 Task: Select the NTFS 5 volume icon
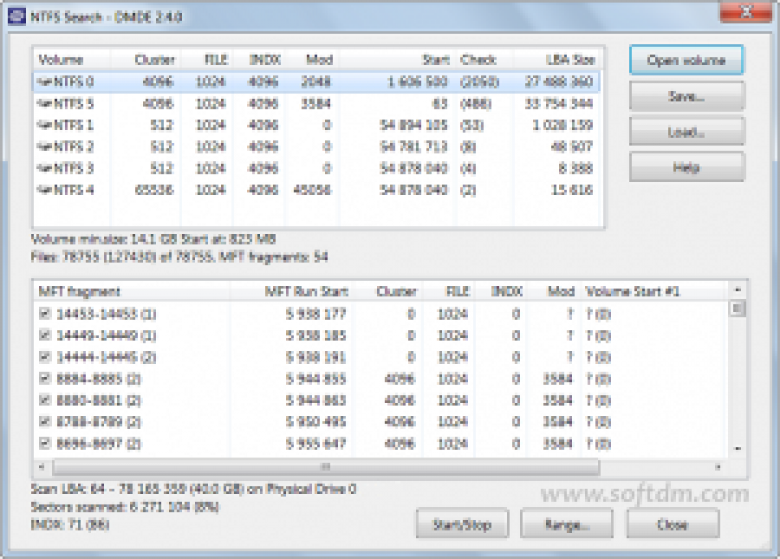click(x=44, y=103)
